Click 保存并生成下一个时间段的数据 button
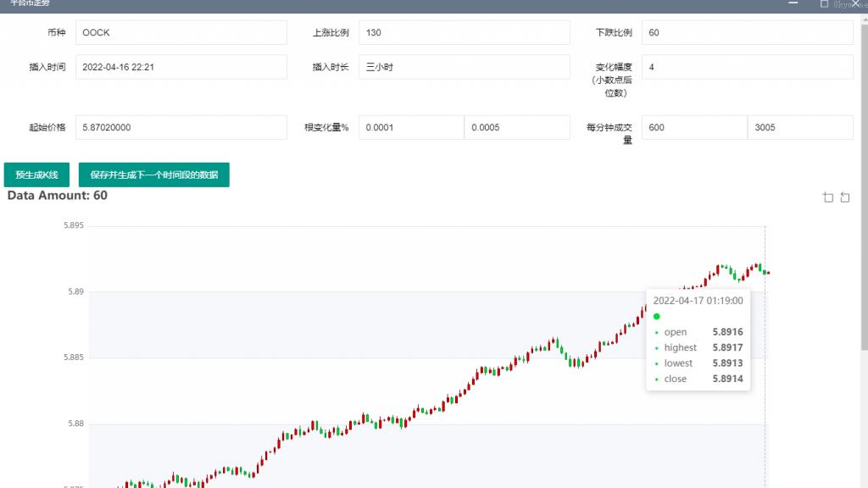The width and height of the screenshot is (868, 488). (x=153, y=175)
